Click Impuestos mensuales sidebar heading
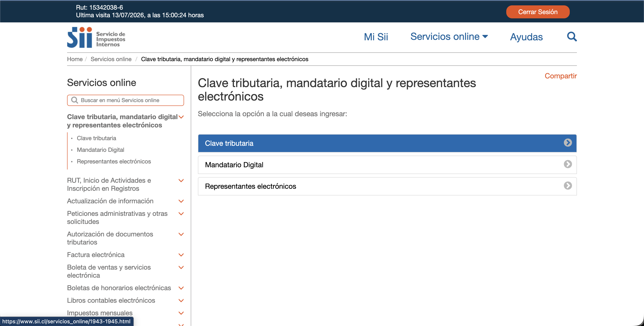The image size is (644, 326). (100, 313)
